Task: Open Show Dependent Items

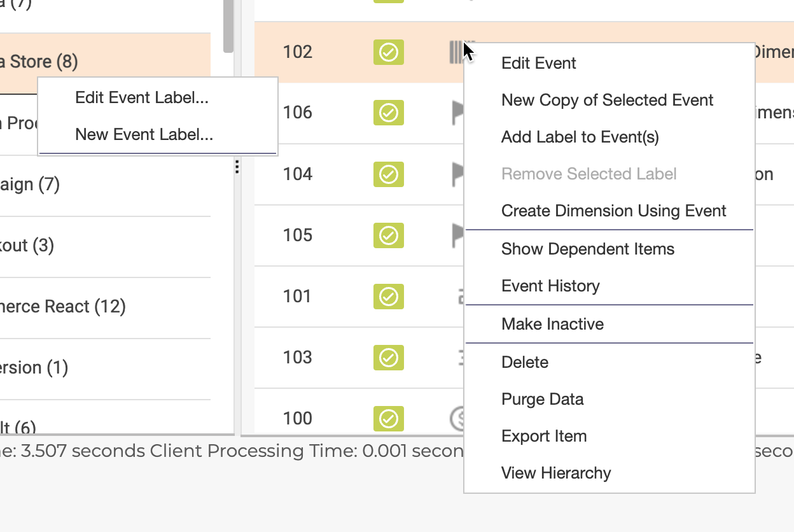Action: 587,249
